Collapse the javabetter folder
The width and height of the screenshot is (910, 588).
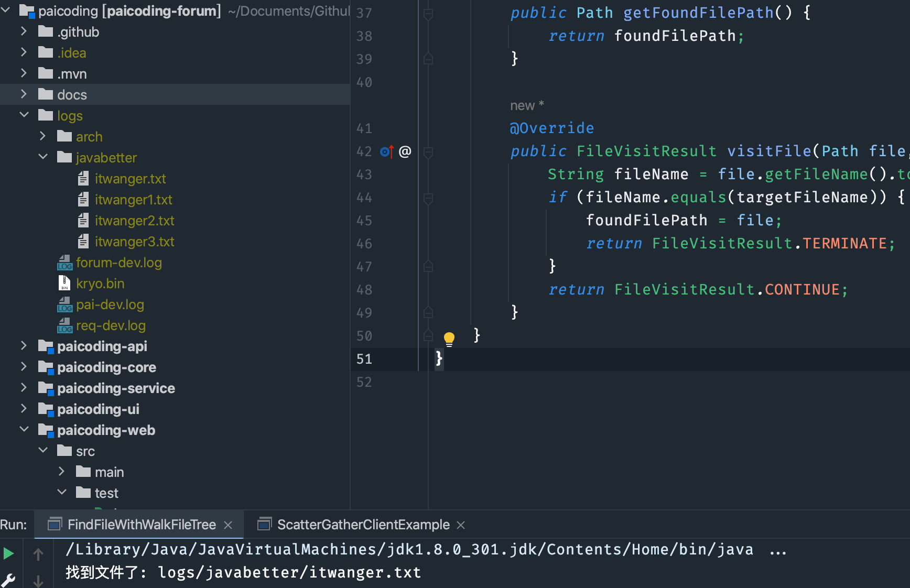point(43,157)
